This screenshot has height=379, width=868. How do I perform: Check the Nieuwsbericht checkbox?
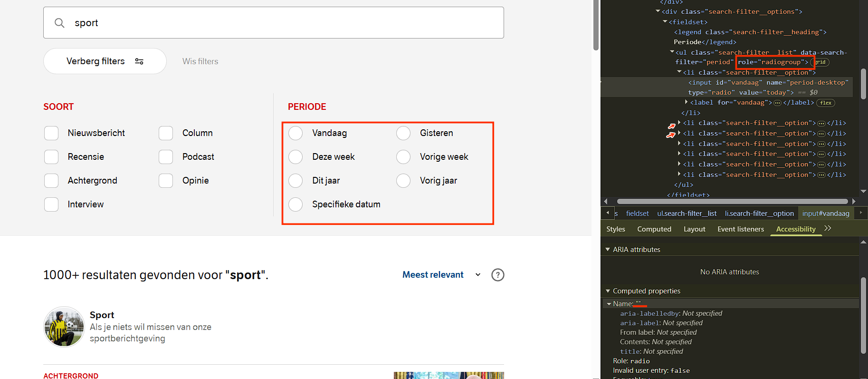(x=51, y=133)
